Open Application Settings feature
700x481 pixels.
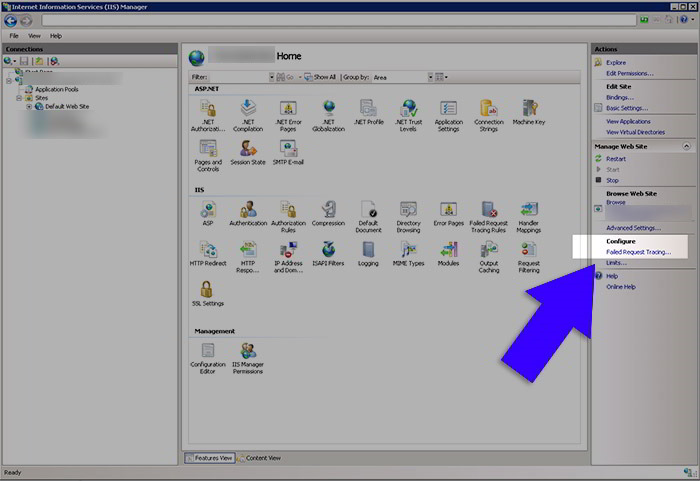(x=449, y=115)
